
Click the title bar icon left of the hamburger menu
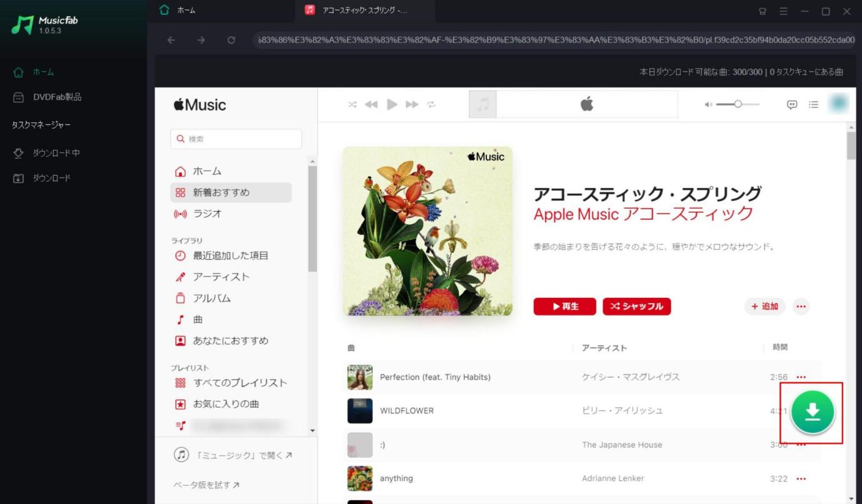[x=762, y=11]
